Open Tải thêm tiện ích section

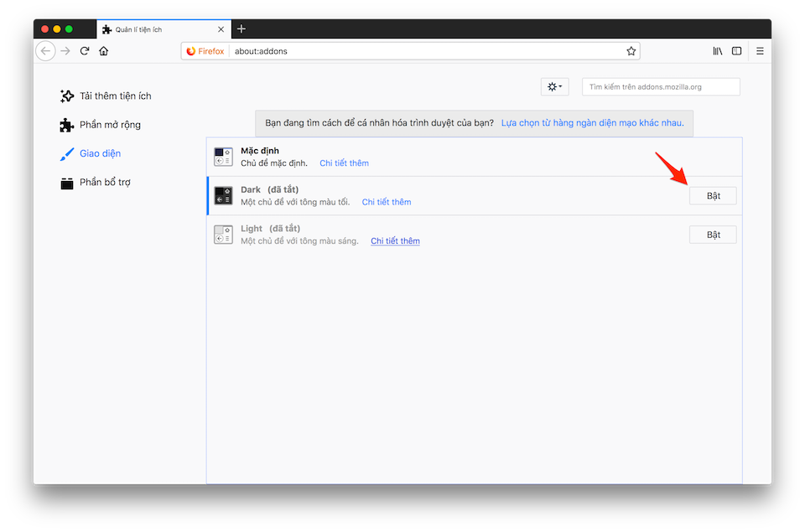tap(106, 96)
